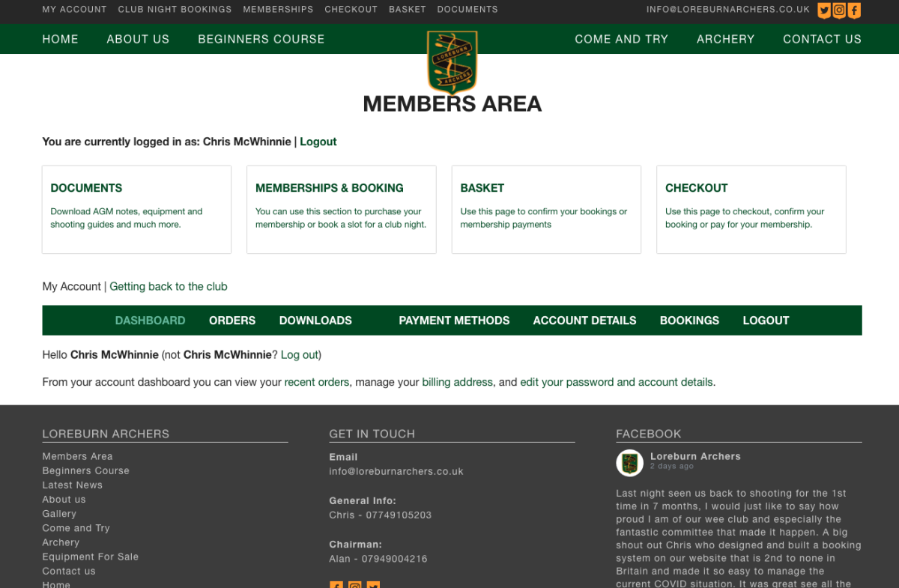Open the Documents card

[136, 209]
